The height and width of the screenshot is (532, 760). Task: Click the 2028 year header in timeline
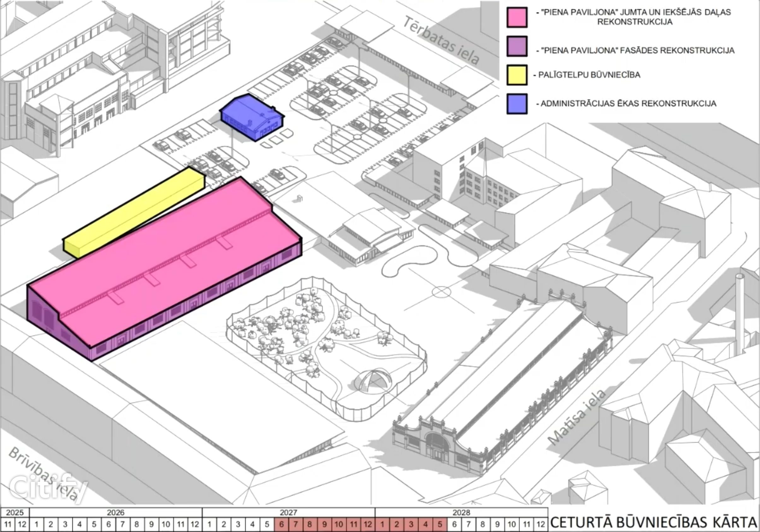pos(461,512)
